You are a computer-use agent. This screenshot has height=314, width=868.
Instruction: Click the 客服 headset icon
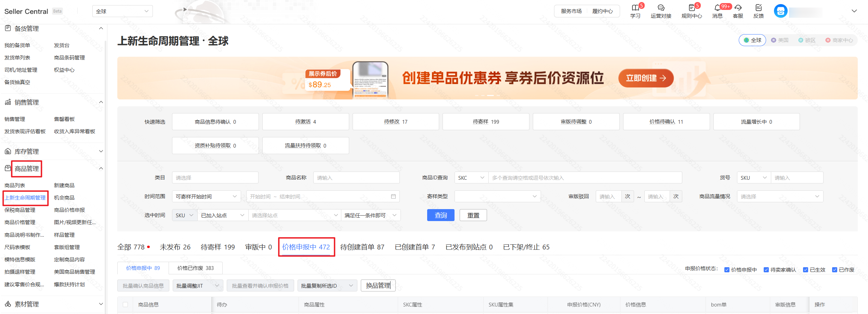(x=738, y=8)
